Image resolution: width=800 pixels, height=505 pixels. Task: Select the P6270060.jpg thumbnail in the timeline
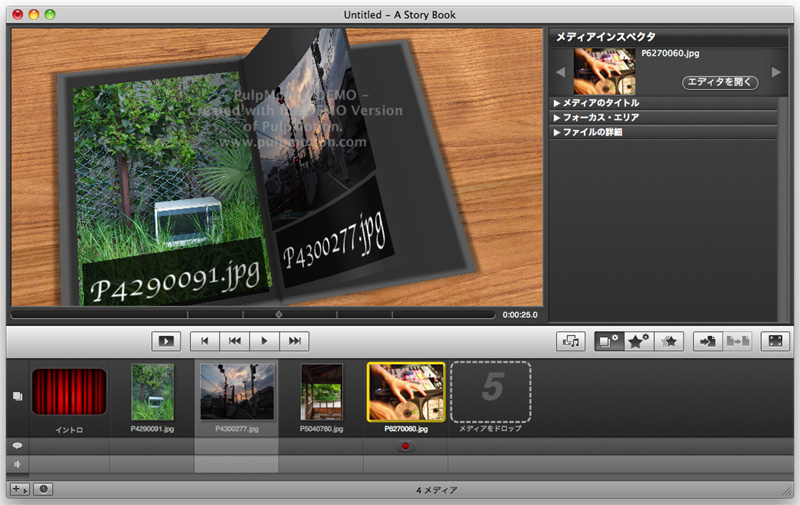click(406, 392)
